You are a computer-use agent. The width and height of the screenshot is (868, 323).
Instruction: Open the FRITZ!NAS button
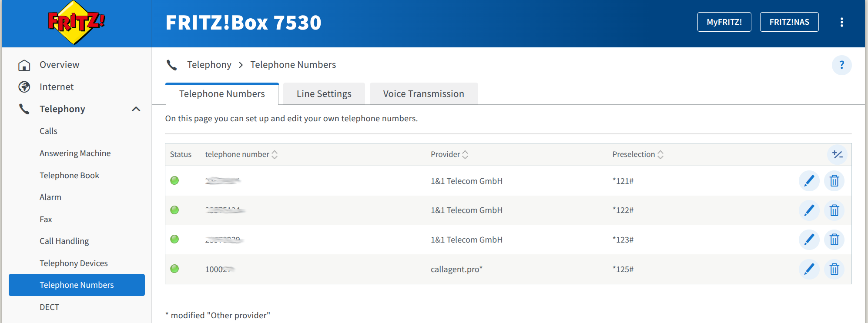pyautogui.click(x=789, y=22)
